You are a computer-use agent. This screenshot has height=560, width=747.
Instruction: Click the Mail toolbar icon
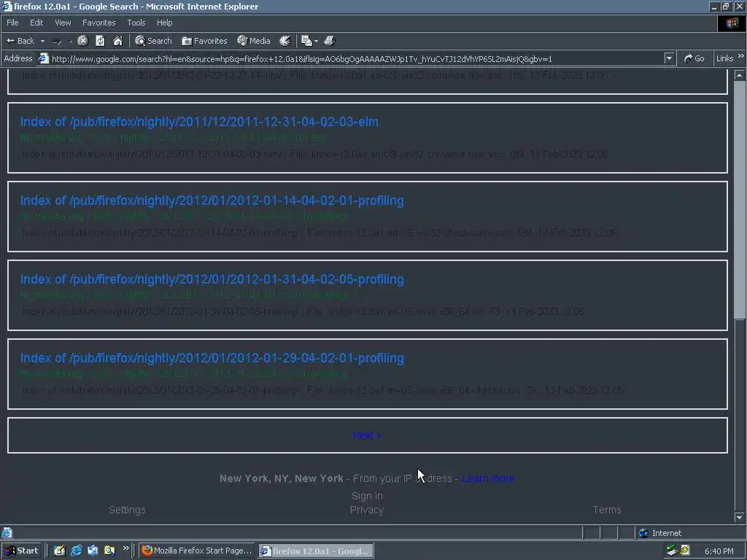306,41
